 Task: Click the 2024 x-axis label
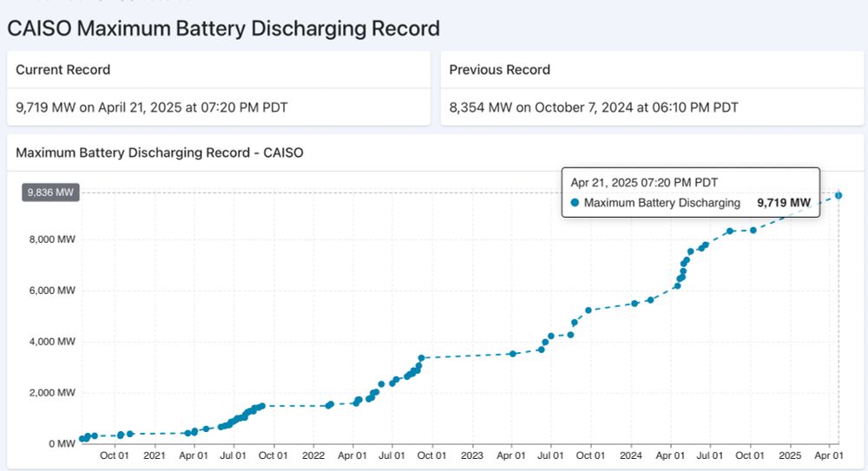click(631, 455)
